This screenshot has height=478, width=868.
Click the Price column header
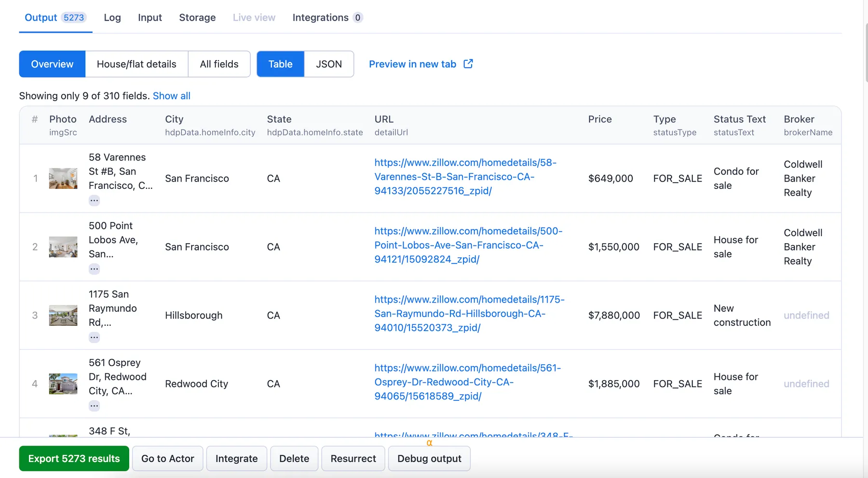point(600,119)
